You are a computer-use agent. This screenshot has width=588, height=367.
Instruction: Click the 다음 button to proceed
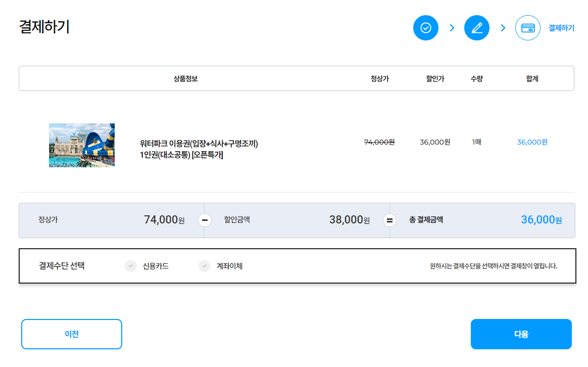(x=521, y=334)
